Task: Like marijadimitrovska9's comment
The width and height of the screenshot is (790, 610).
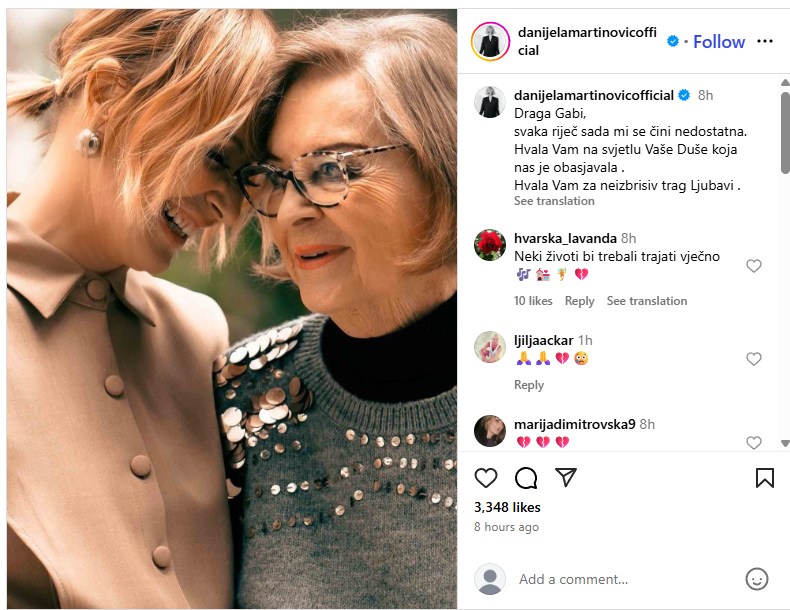Action: click(754, 442)
